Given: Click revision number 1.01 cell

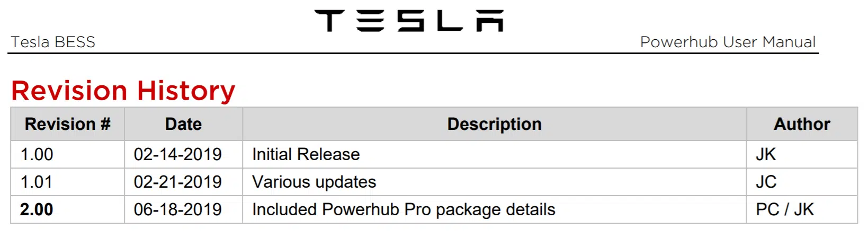Looking at the screenshot, I should pyautogui.click(x=37, y=182).
